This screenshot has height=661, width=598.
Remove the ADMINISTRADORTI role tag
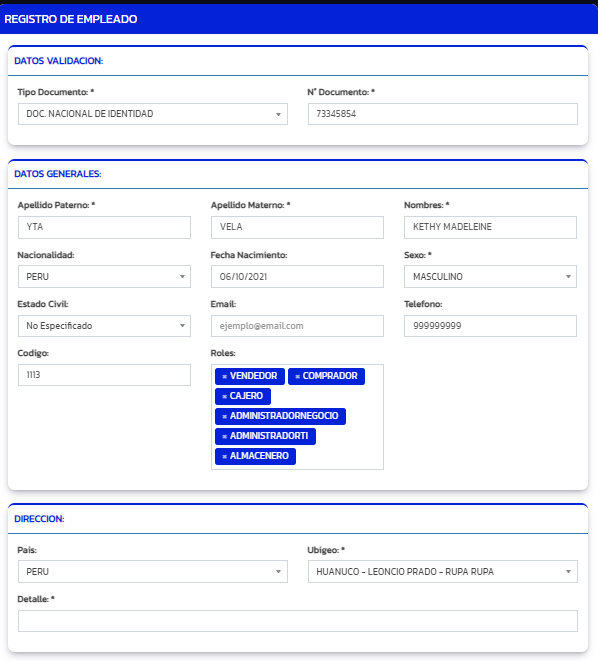tap(224, 436)
